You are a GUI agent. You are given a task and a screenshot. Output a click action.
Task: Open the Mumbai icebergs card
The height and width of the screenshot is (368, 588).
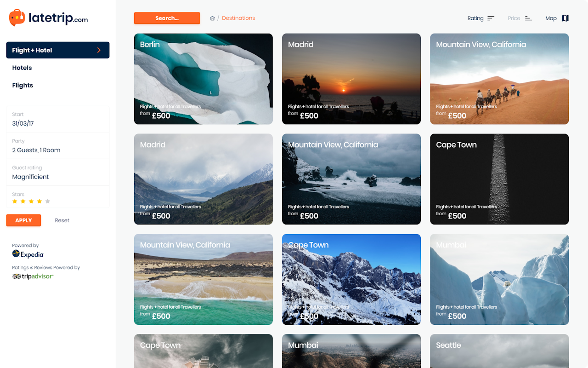[x=499, y=279]
